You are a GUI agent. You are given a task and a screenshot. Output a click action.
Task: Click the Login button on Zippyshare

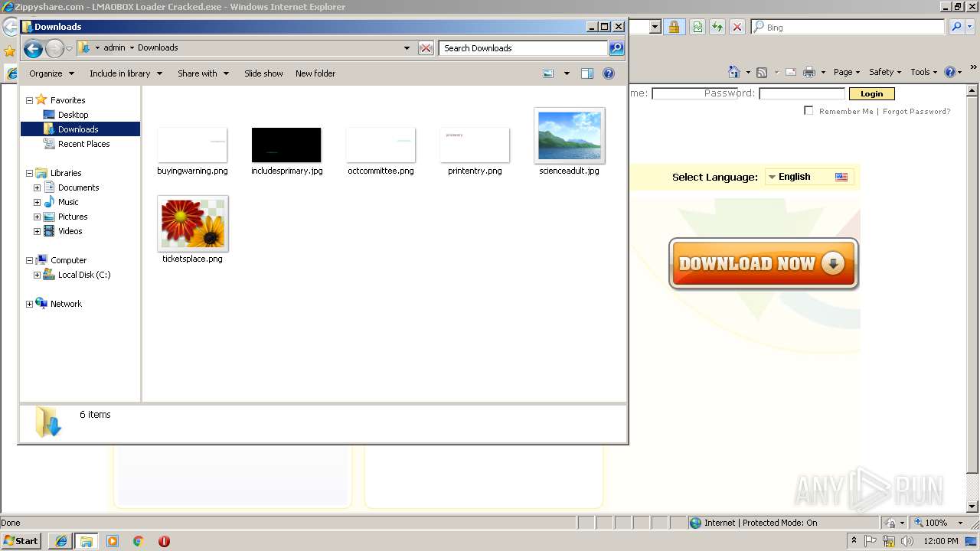[x=871, y=94]
